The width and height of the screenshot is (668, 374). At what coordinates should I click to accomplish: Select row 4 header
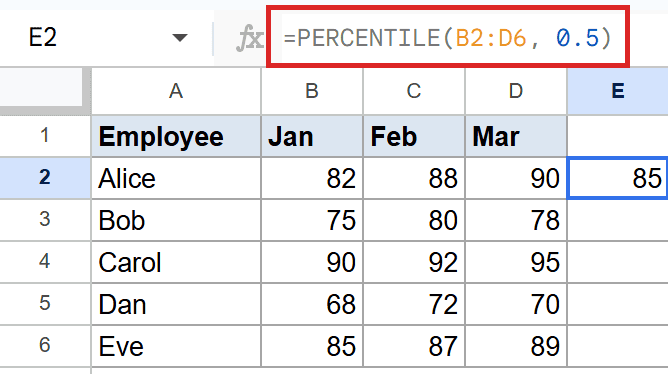[x=45, y=262]
